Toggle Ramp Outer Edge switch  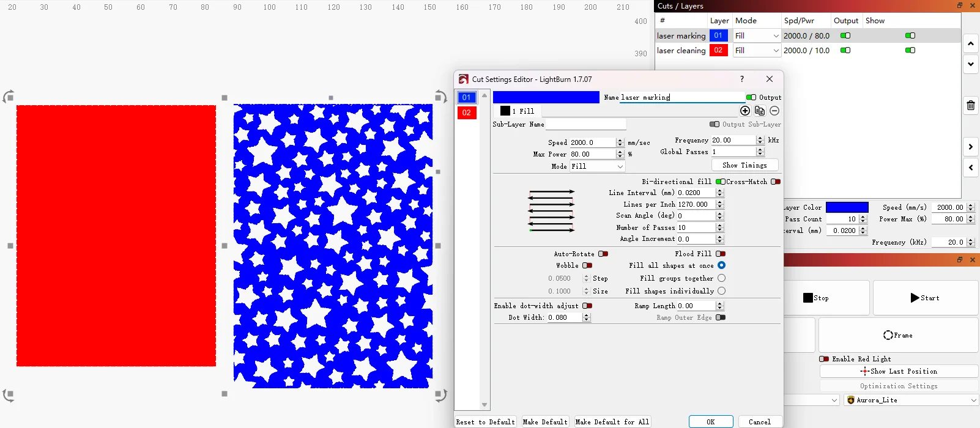721,317
